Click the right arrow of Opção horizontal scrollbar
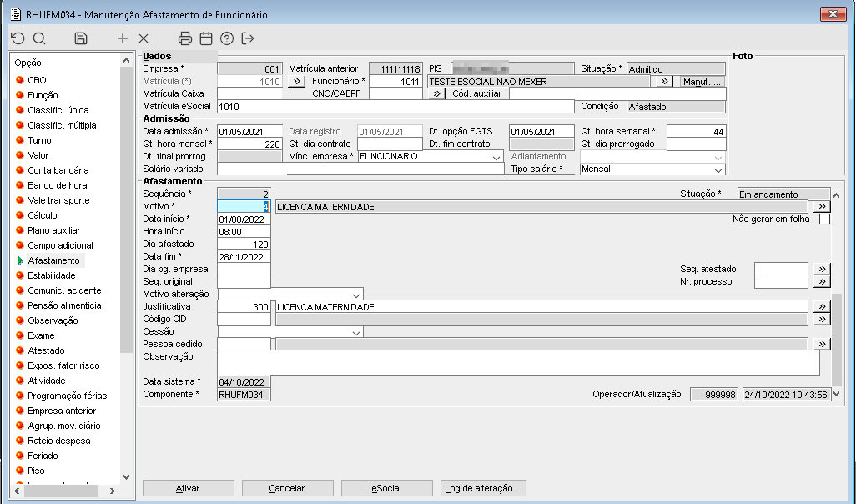Image resolution: width=856 pixels, height=504 pixels. [113, 491]
